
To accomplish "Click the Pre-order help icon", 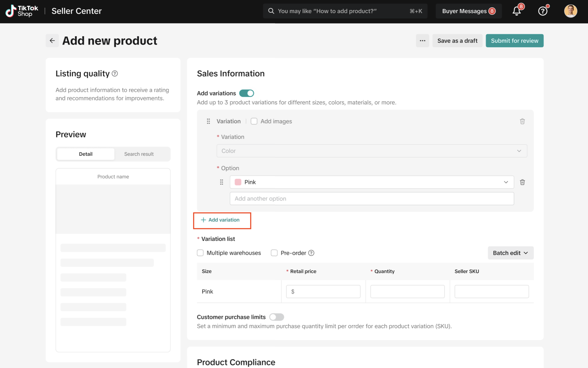I will [x=311, y=253].
